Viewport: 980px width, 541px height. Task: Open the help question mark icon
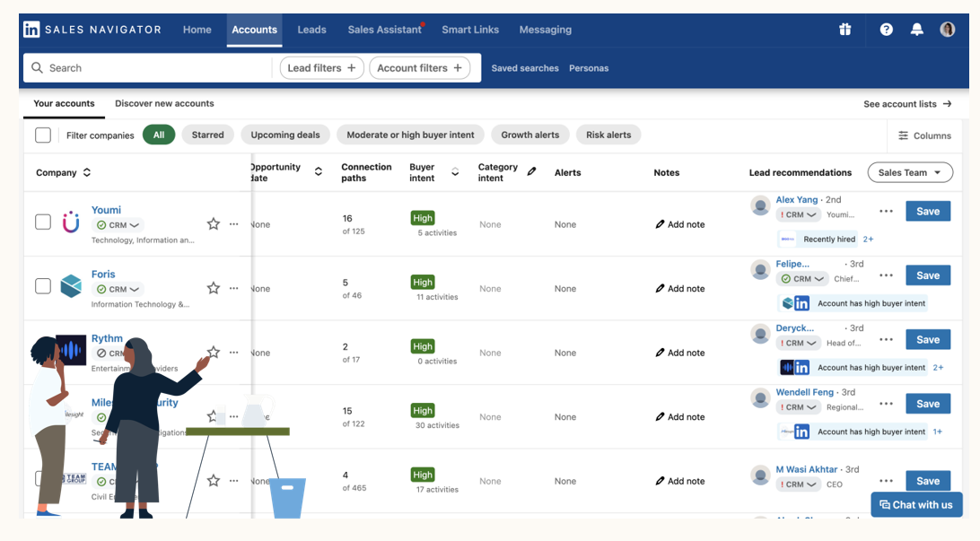(x=886, y=30)
